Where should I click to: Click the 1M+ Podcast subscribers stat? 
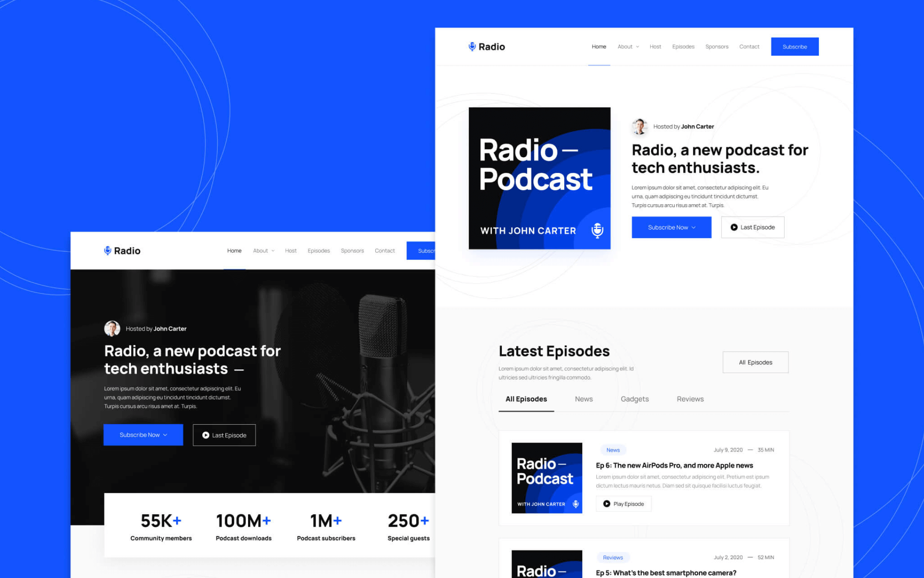click(x=326, y=527)
